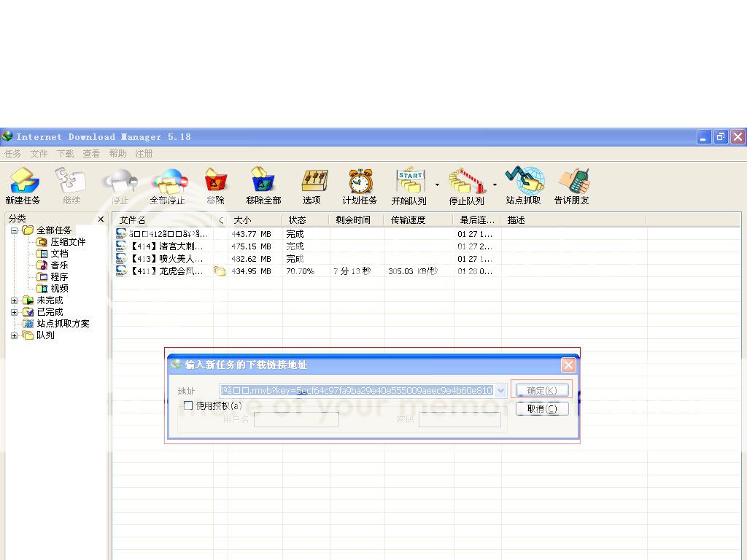Click the 移除 (remove) toolbar icon
The image size is (747, 560).
coord(215,182)
